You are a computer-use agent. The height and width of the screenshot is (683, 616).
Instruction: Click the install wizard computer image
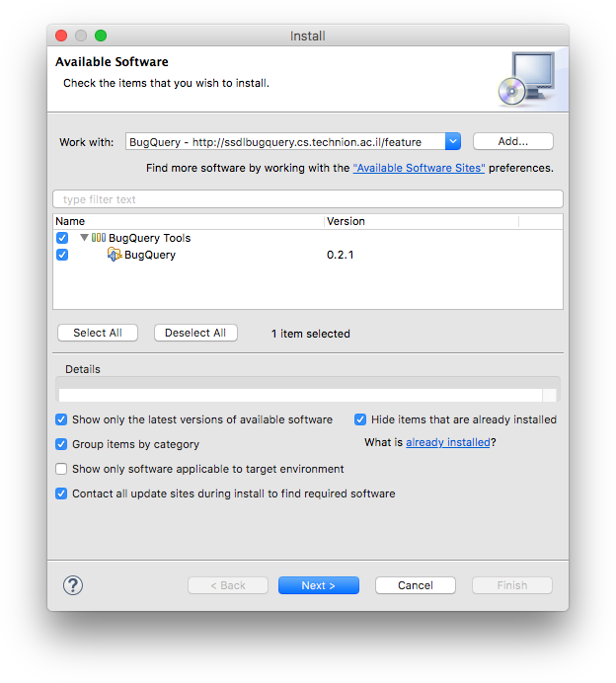[x=527, y=78]
